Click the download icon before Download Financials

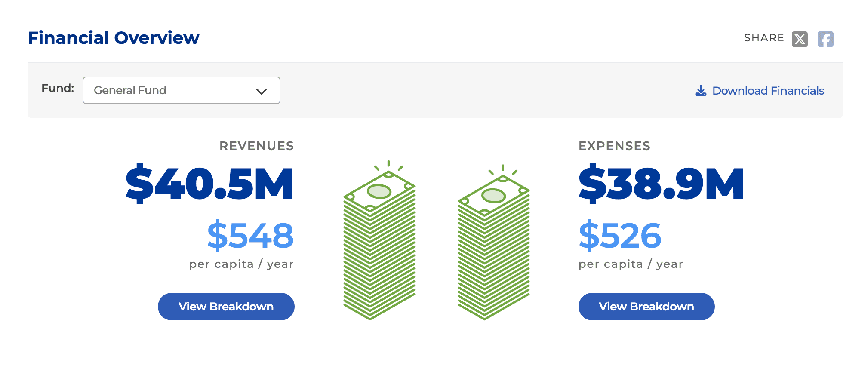pos(701,91)
